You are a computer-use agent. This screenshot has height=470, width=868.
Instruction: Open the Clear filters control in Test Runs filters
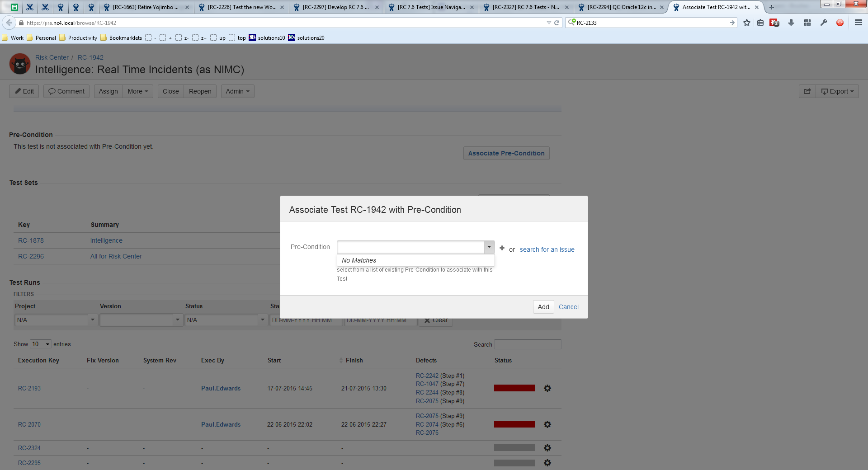[x=435, y=320]
